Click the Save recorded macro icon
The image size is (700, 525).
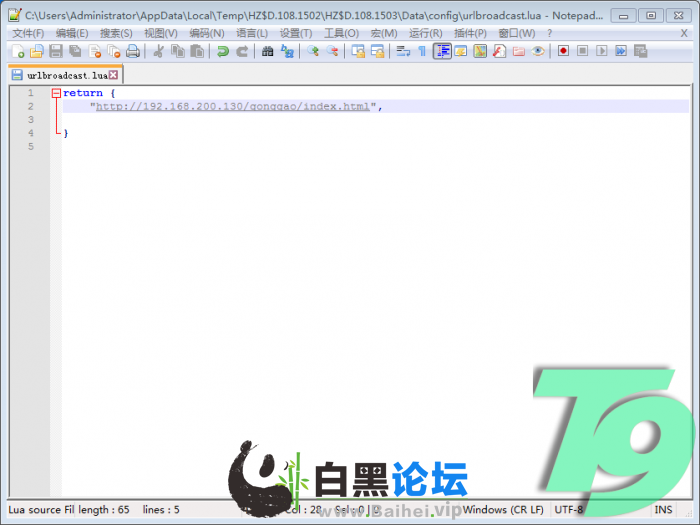641,51
